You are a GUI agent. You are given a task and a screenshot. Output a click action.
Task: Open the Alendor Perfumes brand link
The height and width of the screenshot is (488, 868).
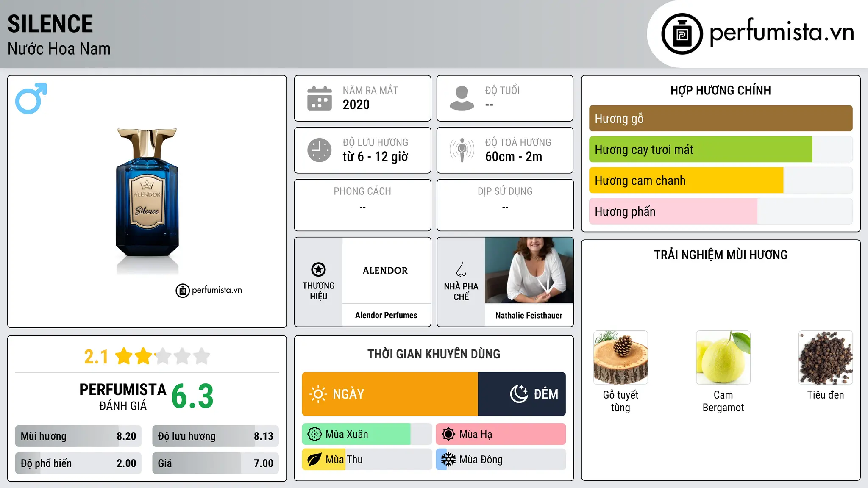(386, 315)
